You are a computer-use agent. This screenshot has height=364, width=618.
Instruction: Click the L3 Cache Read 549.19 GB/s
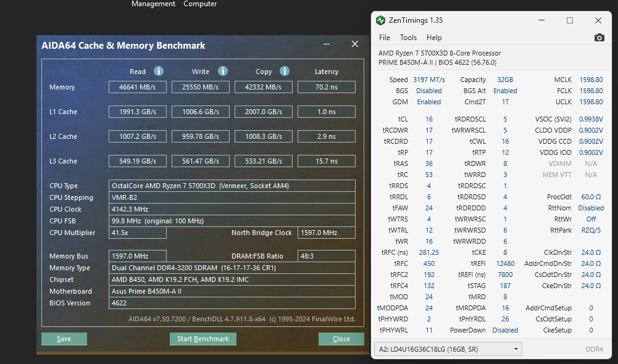[138, 161]
